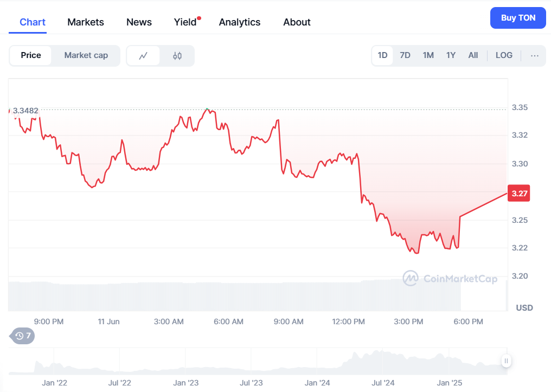The image size is (551, 392).
Task: Click Jan '25 on the overview timeline
Action: coord(450,383)
